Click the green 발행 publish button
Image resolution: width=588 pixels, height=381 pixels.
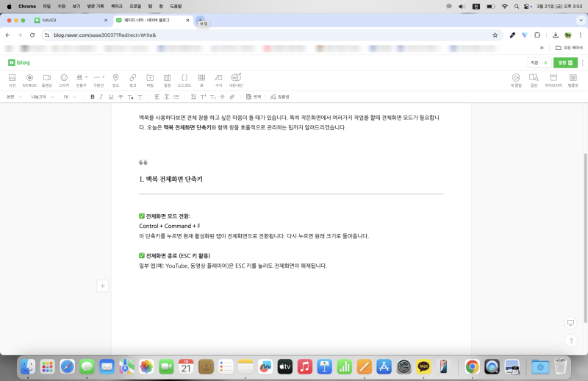[x=565, y=63]
